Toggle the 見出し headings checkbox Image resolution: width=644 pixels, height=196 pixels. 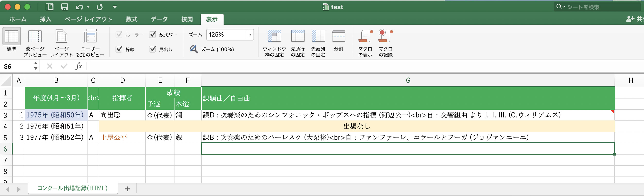(x=153, y=49)
